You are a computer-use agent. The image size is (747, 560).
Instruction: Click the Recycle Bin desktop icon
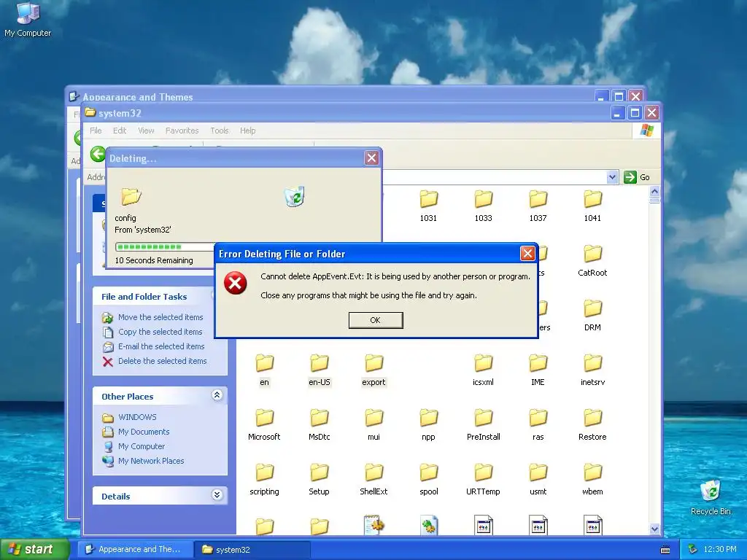point(711,497)
